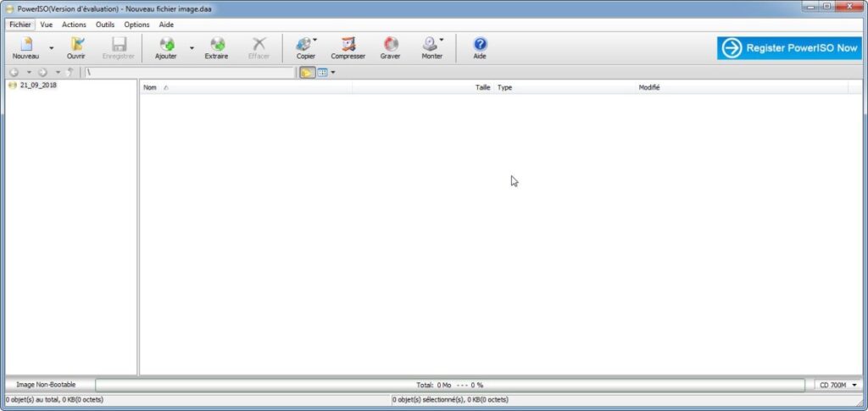
Task: Open the forward history dropdown arrow
Action: coord(58,73)
